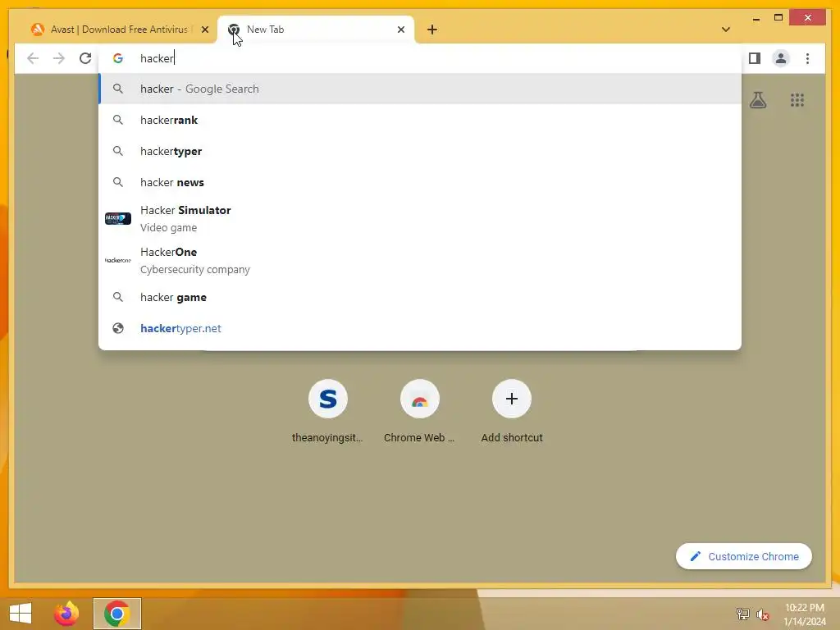Viewport: 840px width, 630px height.
Task: Choose HackerOne cybersecurity company suggestion
Action: 420,260
